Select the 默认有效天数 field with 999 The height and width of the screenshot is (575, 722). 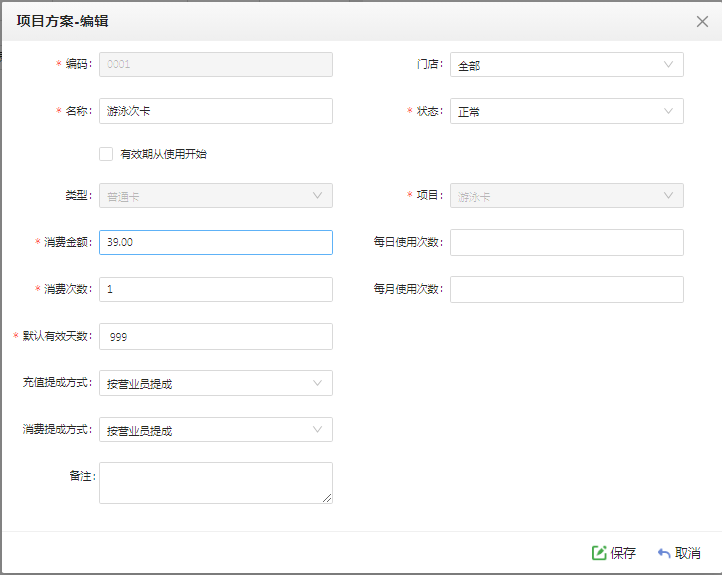click(x=215, y=337)
